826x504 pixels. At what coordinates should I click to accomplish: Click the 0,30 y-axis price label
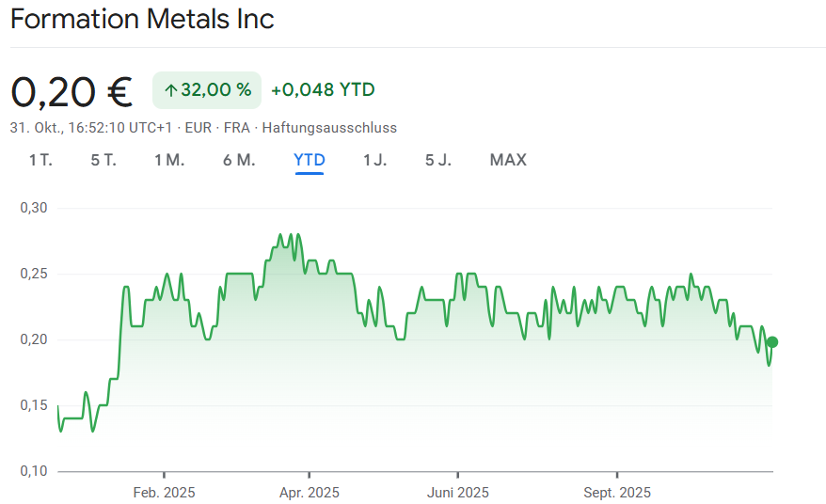click(x=33, y=208)
